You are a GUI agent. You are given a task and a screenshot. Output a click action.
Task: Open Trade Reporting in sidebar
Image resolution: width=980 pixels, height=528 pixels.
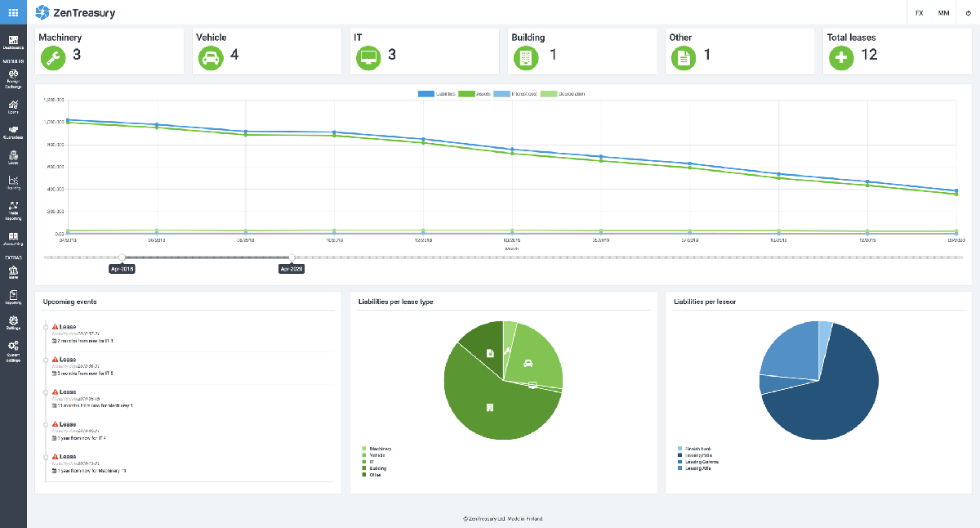[x=13, y=211]
